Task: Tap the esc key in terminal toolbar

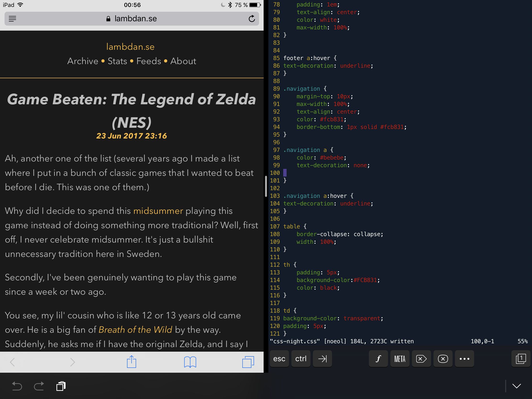Action: point(279,359)
